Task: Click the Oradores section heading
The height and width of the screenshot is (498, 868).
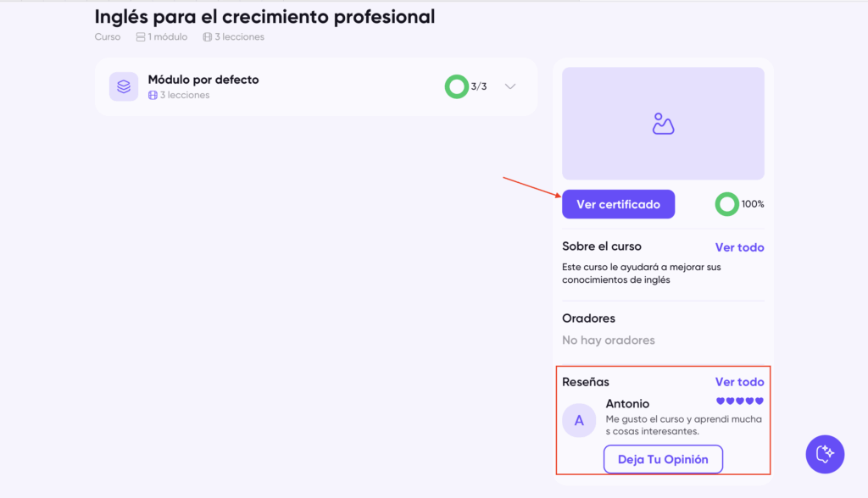Action: coord(588,318)
